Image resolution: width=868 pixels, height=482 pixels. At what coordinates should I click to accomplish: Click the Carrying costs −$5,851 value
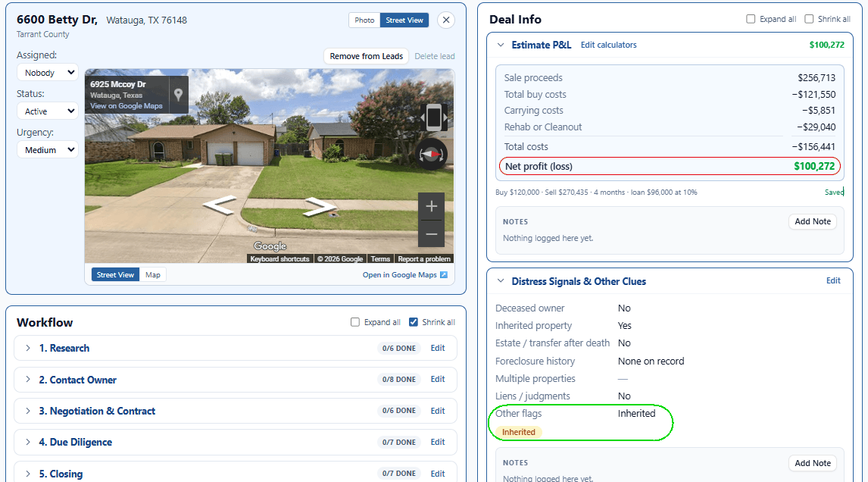(819, 111)
